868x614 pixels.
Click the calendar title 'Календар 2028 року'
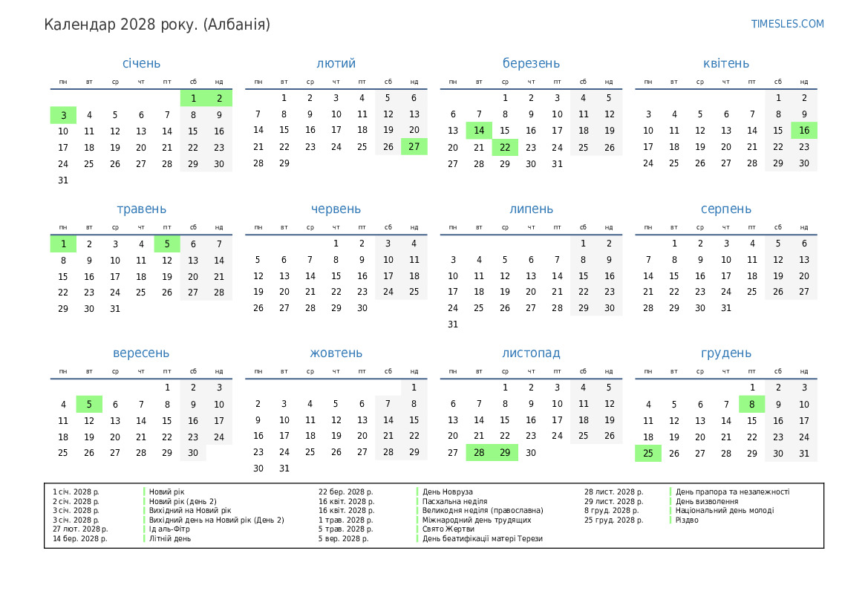click(157, 25)
